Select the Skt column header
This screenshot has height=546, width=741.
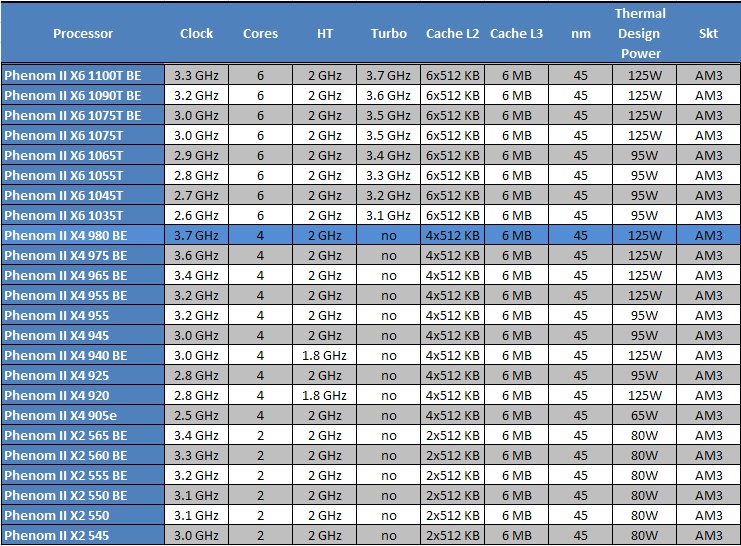pos(708,33)
